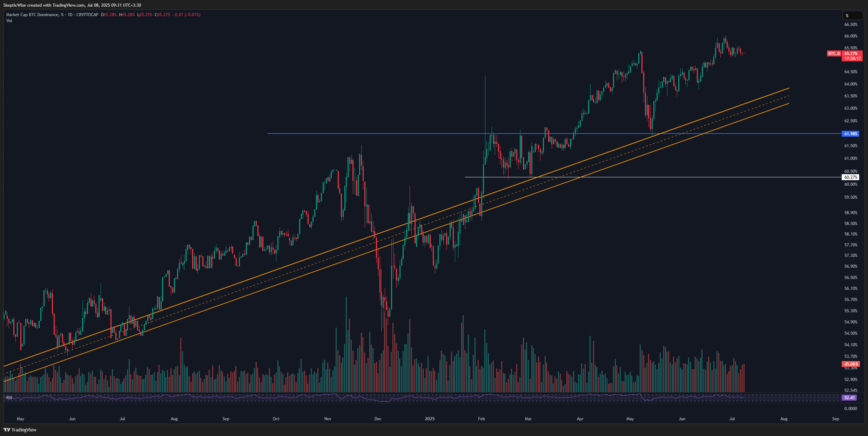868x436 pixels.
Task: Click the 54.90% price axis label
Action: click(x=850, y=322)
